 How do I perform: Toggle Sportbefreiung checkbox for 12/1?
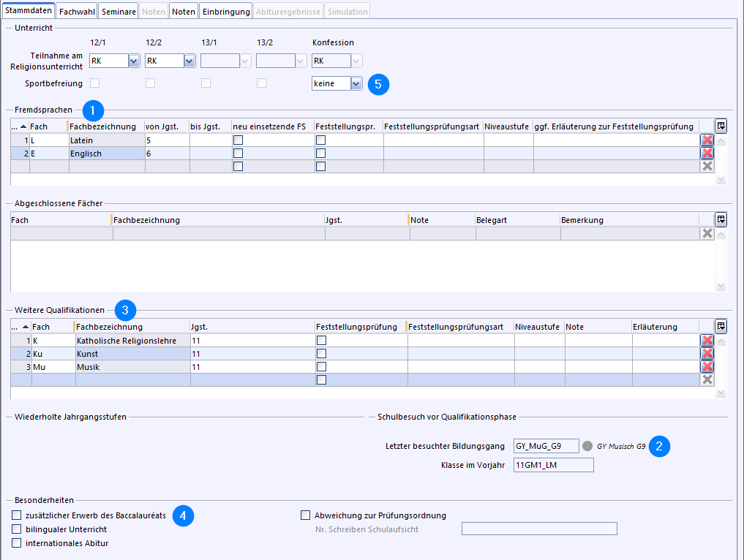(x=95, y=83)
